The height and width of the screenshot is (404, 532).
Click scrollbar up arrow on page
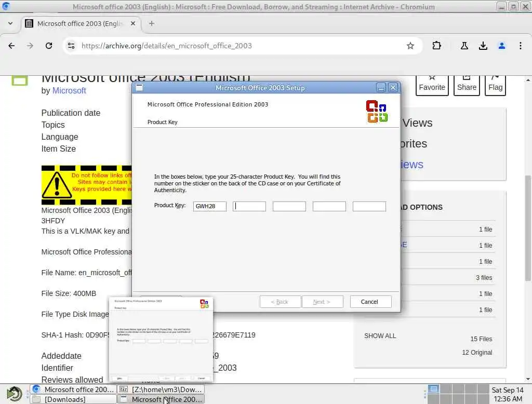pyautogui.click(x=528, y=80)
